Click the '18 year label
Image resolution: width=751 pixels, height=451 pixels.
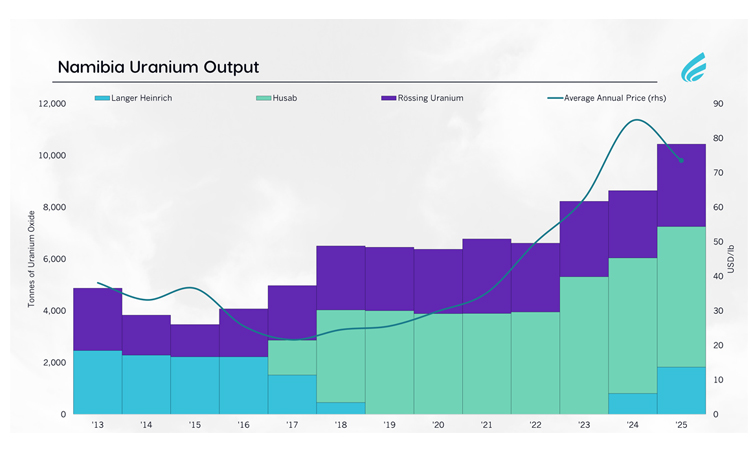click(x=341, y=425)
